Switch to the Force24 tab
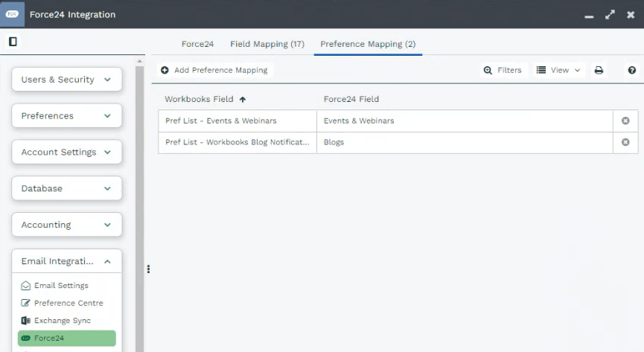Viewport: 644px width, 352px height. pyautogui.click(x=197, y=44)
